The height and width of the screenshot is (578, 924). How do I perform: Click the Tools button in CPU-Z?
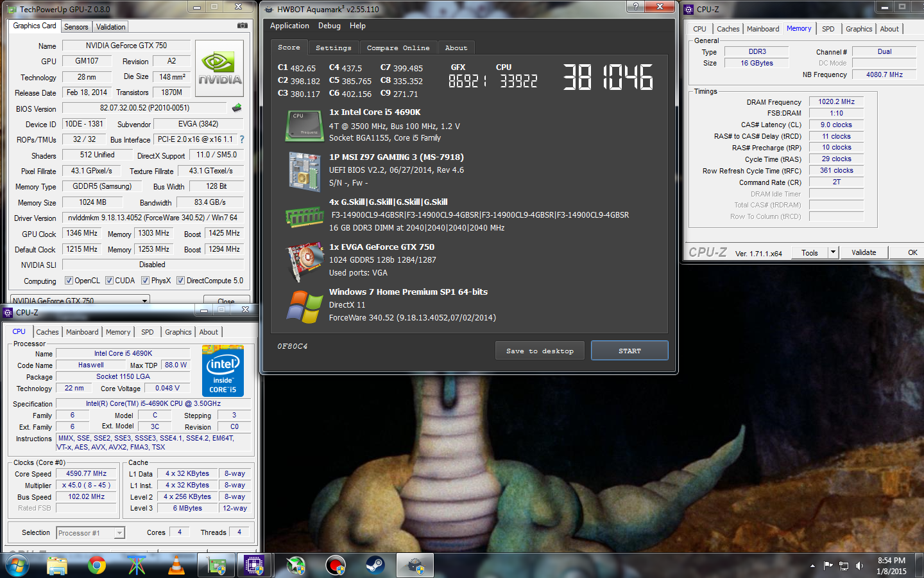810,252
